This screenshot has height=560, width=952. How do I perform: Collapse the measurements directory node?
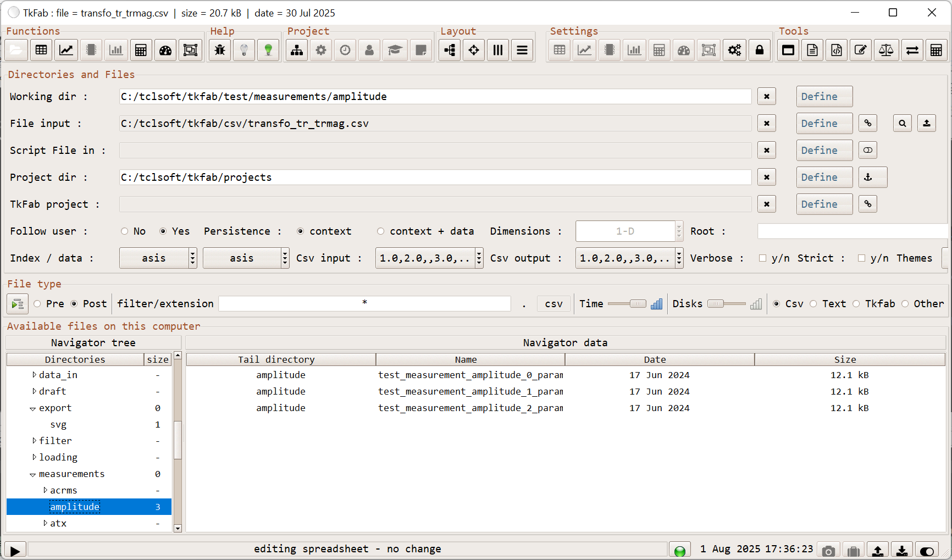click(x=33, y=474)
